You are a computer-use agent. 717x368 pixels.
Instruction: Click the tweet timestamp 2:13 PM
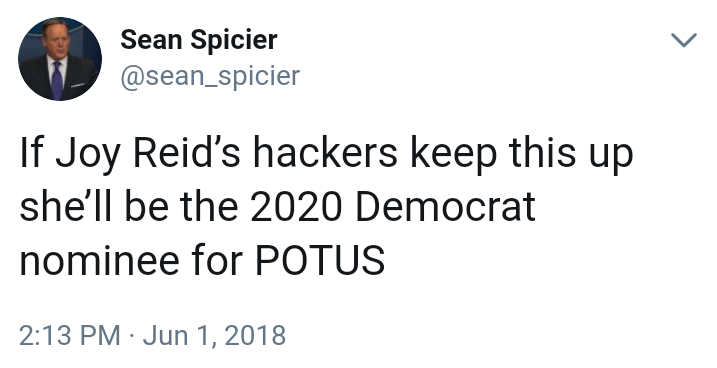(70, 335)
